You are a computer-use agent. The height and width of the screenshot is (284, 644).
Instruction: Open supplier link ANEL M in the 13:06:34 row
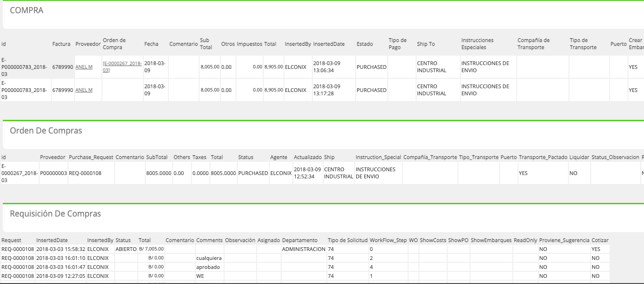point(84,67)
